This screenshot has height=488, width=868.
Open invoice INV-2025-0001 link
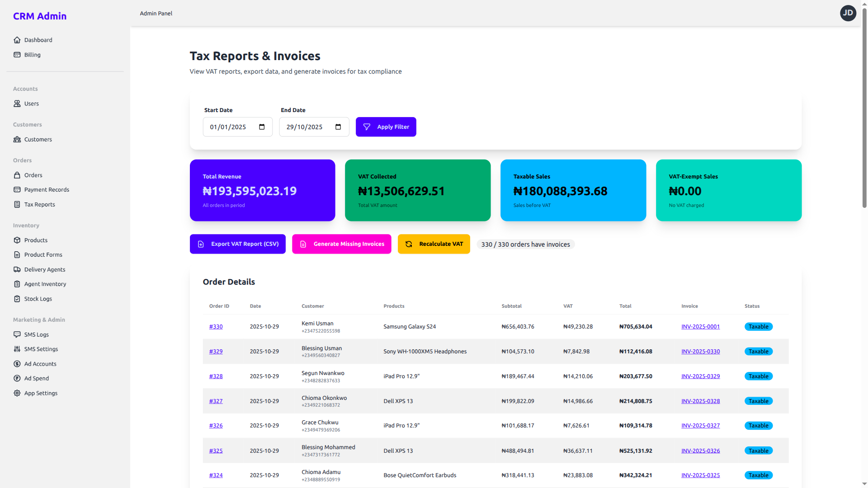[x=700, y=326]
